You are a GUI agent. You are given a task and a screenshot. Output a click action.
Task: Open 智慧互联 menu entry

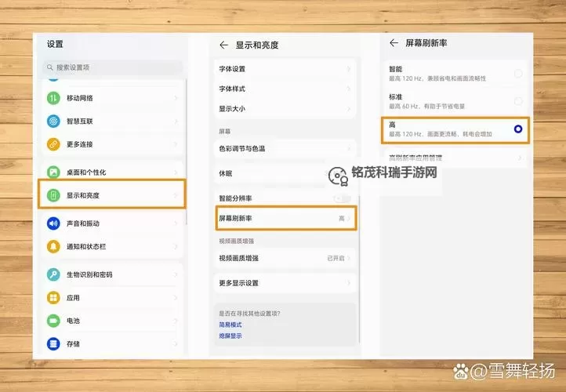(113, 121)
